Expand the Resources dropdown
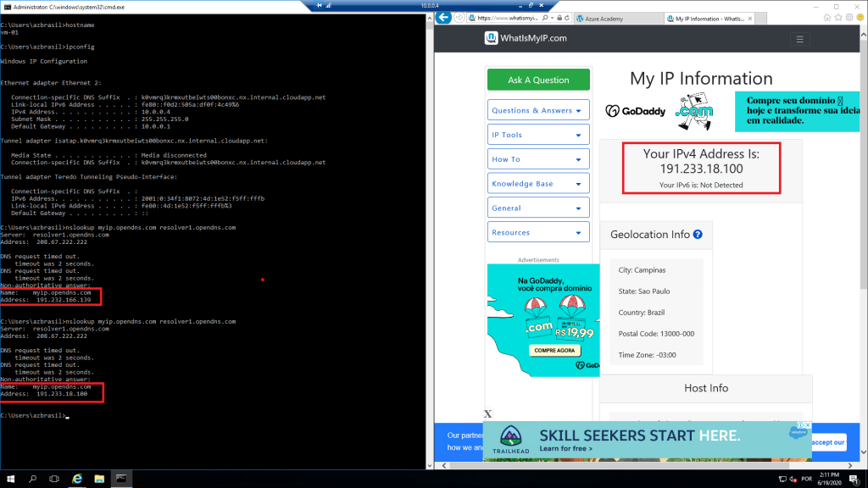Viewport: 868px width, 488px height. (x=538, y=232)
